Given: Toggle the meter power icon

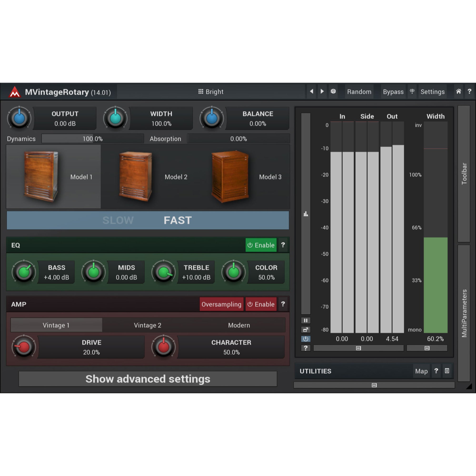Looking at the screenshot, I should click(x=306, y=339).
